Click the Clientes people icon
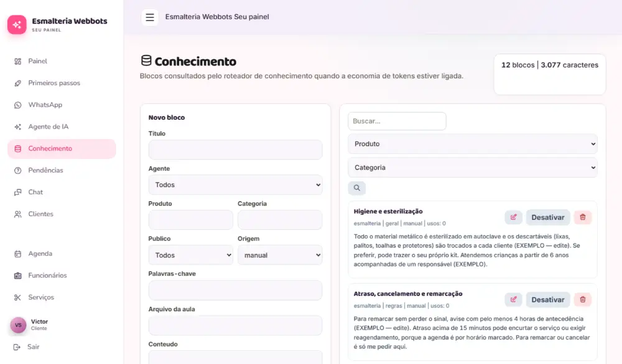The image size is (622, 364). [x=18, y=214]
